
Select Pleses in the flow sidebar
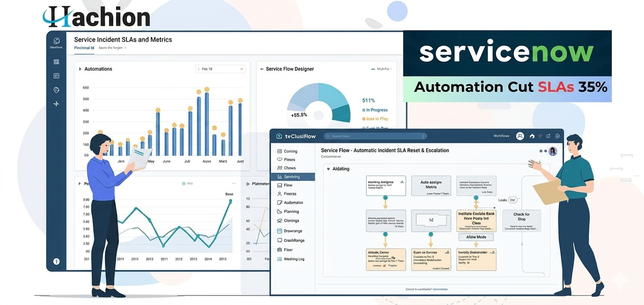coord(286,159)
